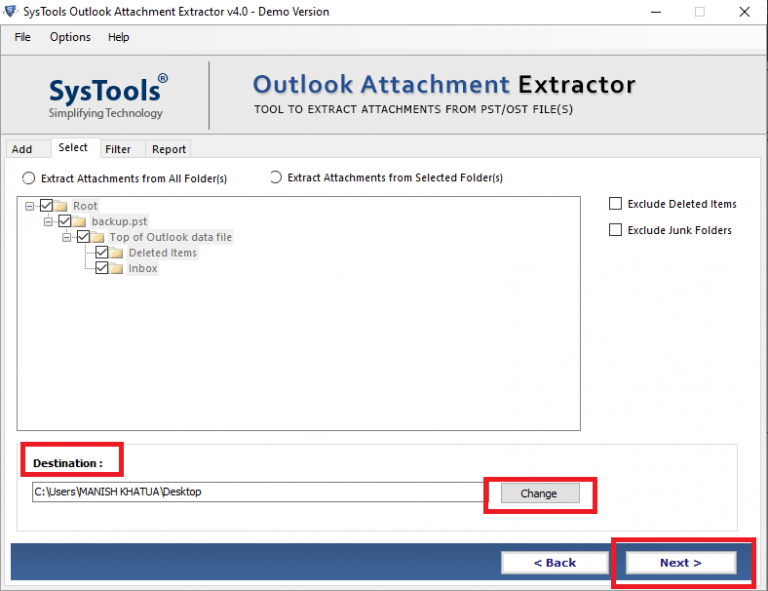
Task: Uncheck the Inbox folder checkbox
Action: click(102, 269)
